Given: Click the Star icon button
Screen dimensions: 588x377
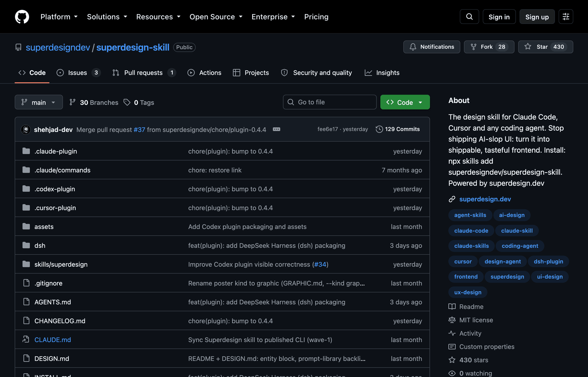Looking at the screenshot, I should 528,46.
